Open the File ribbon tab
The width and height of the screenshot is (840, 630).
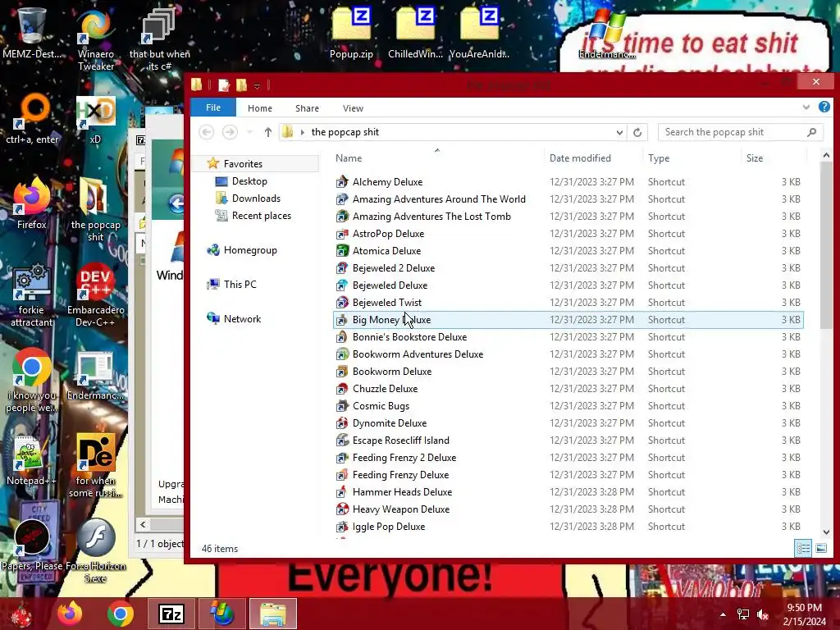click(x=213, y=107)
